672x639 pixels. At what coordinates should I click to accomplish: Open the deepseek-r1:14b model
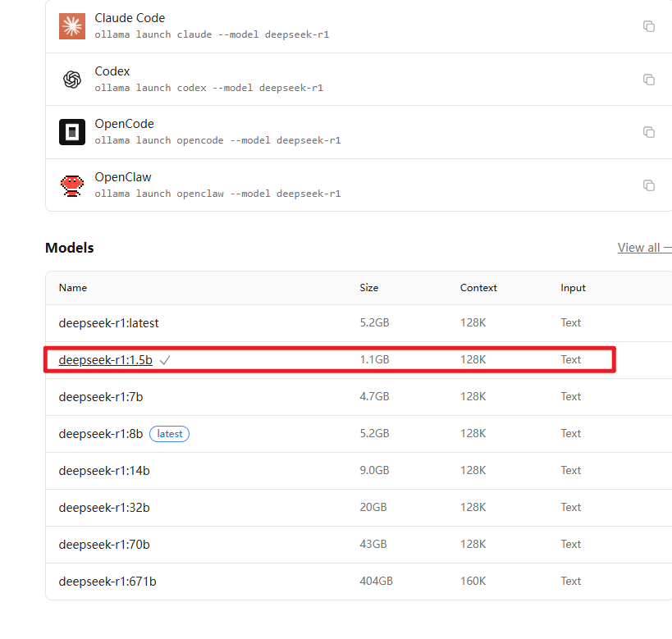104,471
